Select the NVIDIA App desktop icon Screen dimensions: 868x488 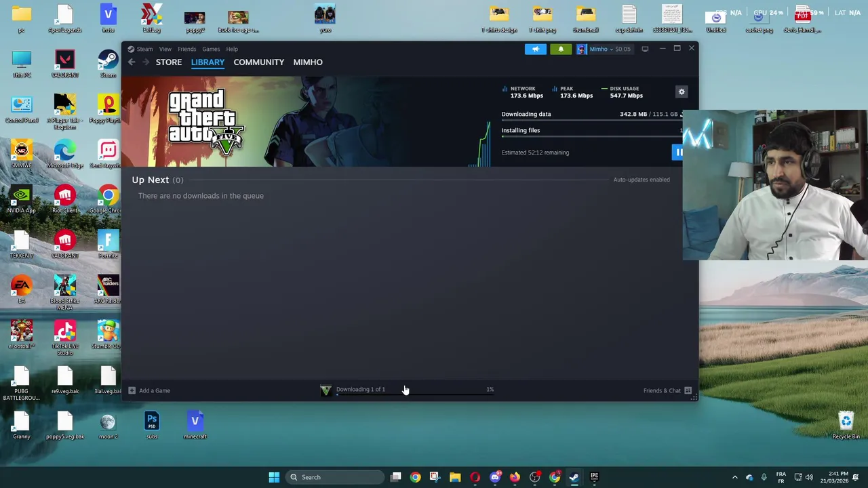(x=21, y=199)
